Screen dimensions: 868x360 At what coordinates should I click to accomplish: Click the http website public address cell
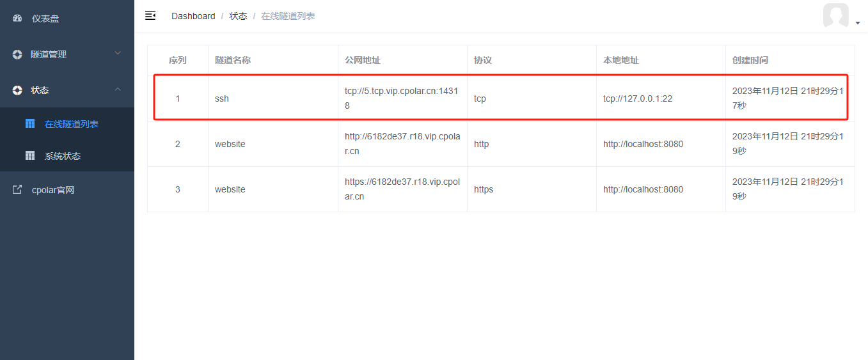click(402, 144)
